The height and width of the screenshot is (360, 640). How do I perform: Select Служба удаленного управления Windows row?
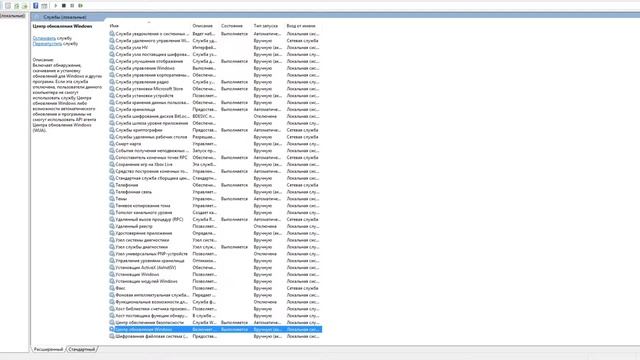(x=215, y=41)
